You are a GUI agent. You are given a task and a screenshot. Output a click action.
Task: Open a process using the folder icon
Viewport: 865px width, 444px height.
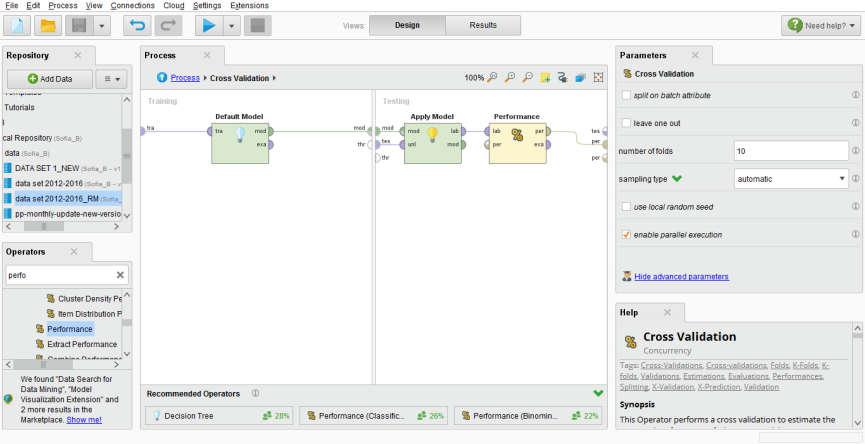coord(49,25)
